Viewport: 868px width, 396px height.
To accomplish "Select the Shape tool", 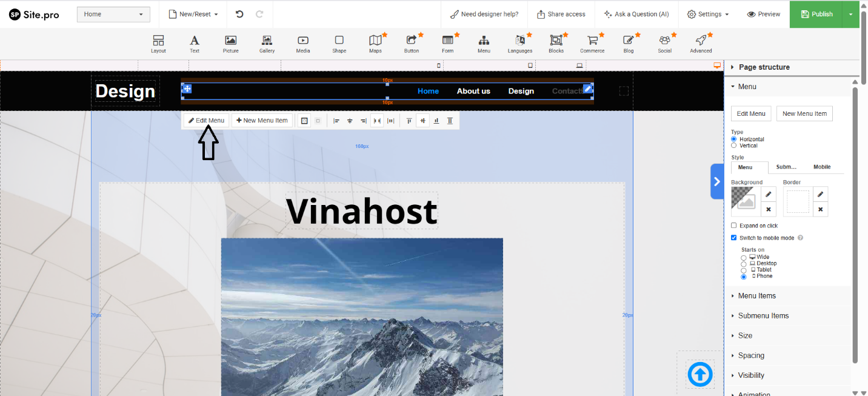I will coord(339,41).
